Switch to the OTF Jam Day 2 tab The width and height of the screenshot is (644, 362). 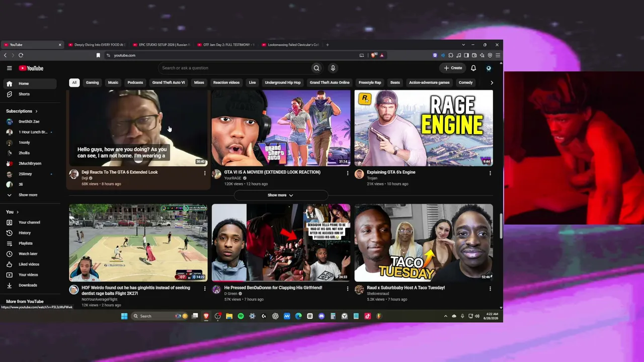pos(226,45)
